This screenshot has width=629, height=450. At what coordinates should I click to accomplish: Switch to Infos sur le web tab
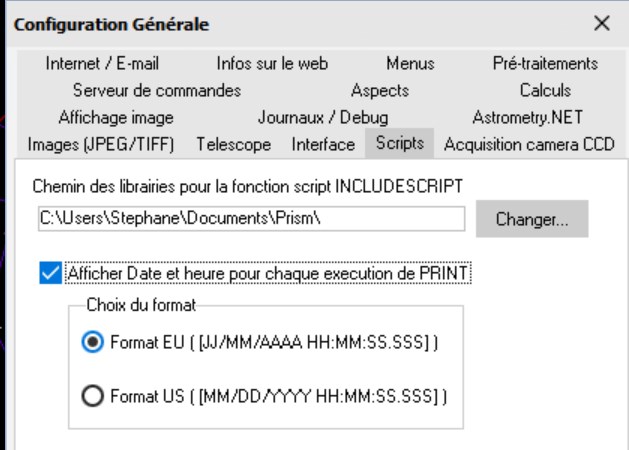pos(272,64)
